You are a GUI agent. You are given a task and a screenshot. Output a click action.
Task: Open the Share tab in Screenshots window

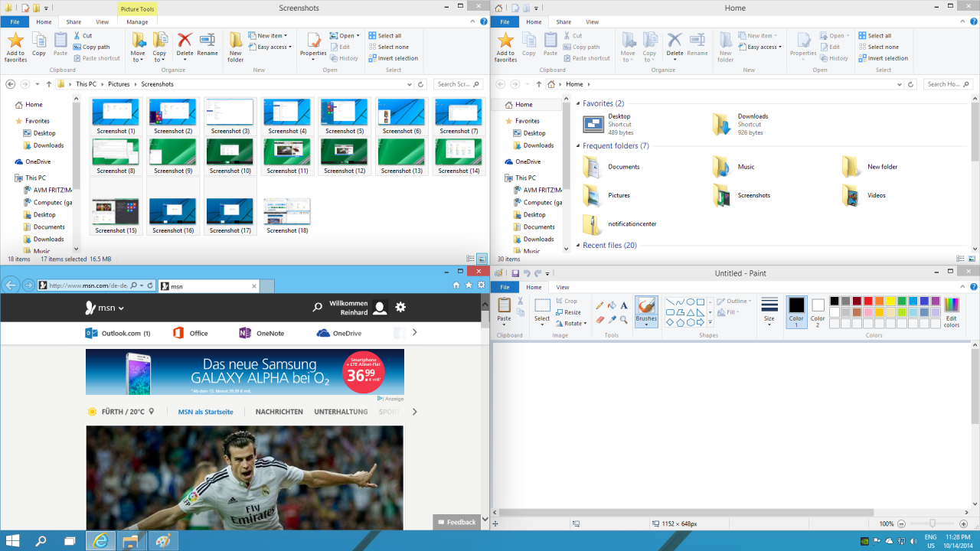click(73, 22)
